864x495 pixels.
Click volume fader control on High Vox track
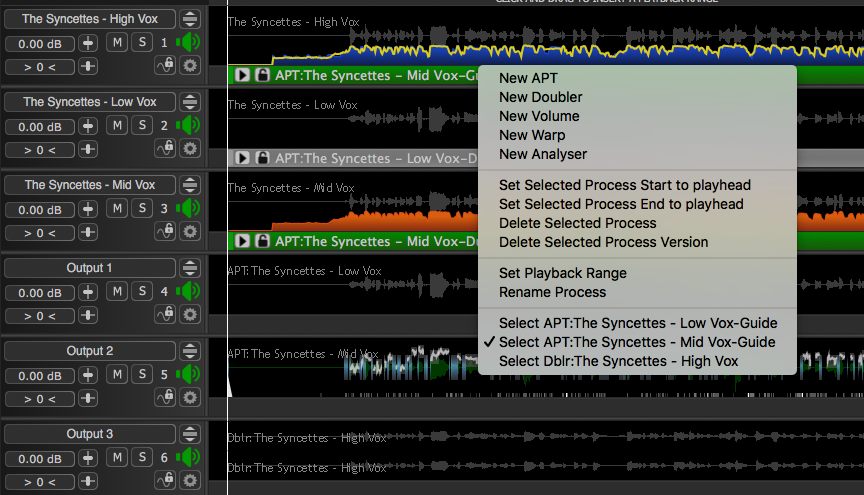pyautogui.click(x=89, y=43)
